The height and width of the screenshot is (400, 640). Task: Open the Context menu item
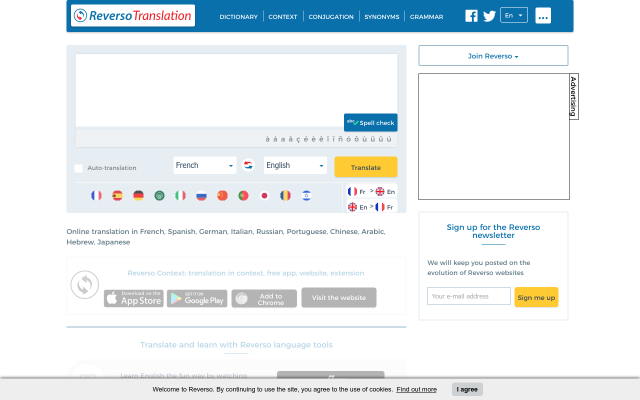click(x=282, y=17)
